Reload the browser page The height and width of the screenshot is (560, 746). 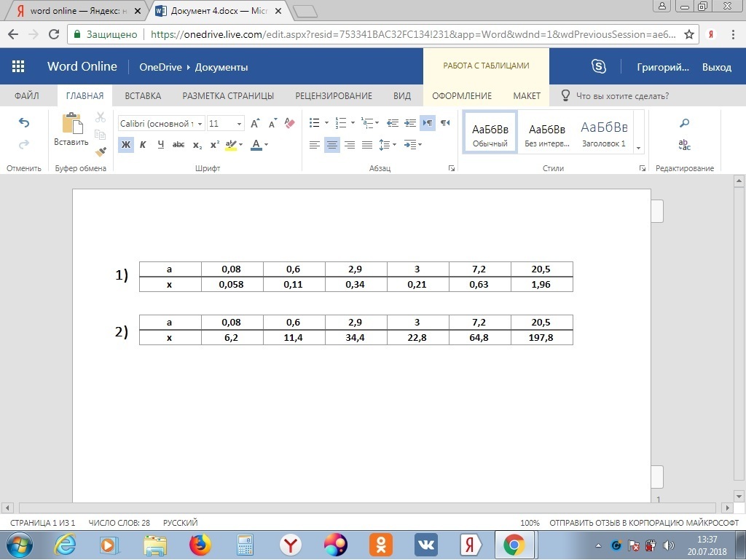pyautogui.click(x=54, y=34)
